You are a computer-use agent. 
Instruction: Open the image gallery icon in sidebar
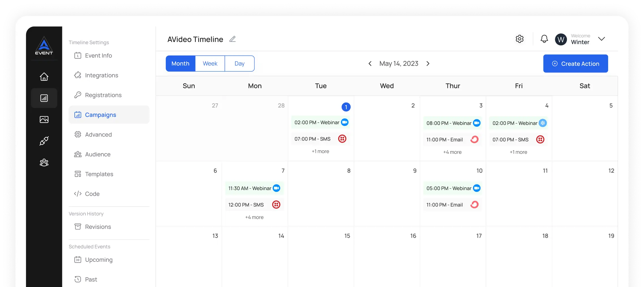pos(44,120)
